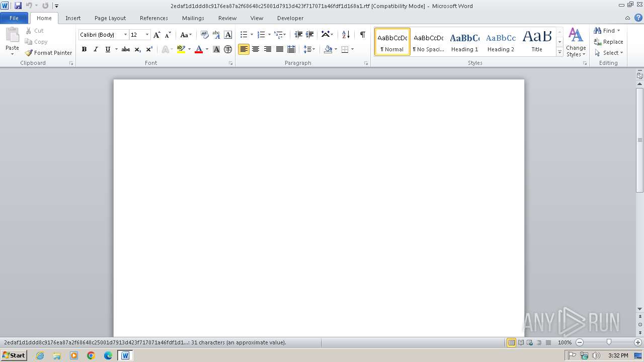
Task: Click the Character Shading icon
Action: coord(216,49)
